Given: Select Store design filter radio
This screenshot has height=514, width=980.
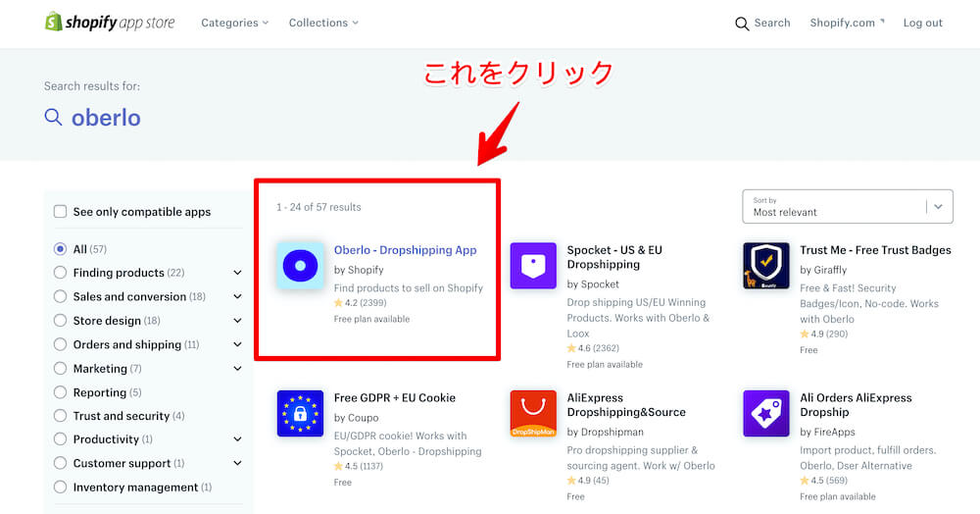Looking at the screenshot, I should click(x=60, y=320).
